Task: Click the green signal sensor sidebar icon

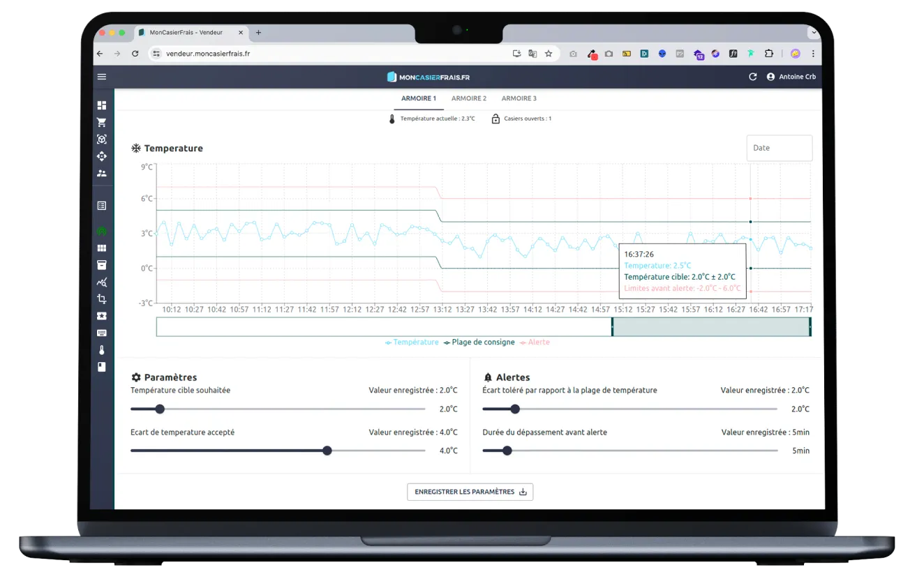Action: [x=102, y=231]
